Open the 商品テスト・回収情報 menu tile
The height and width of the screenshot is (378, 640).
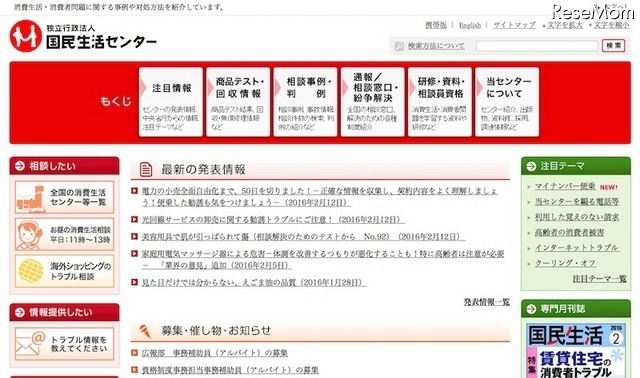(x=238, y=102)
